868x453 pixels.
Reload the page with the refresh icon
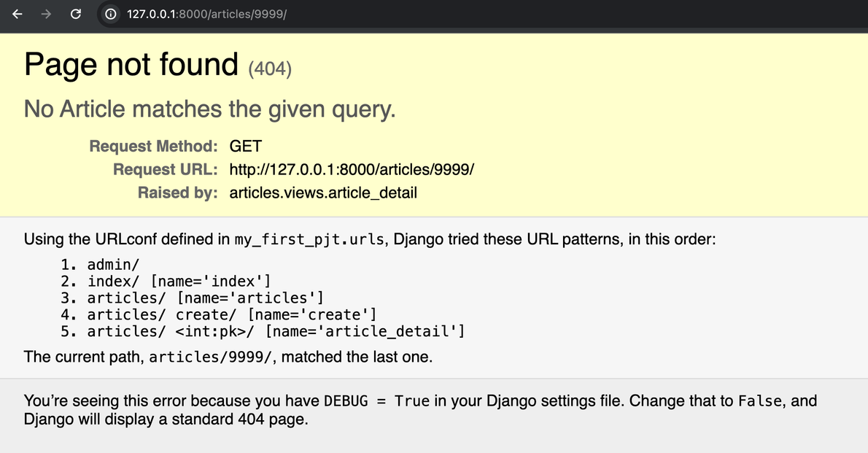pyautogui.click(x=76, y=14)
